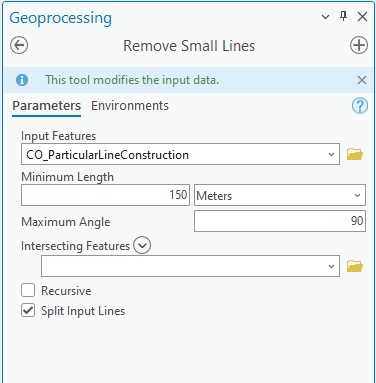
Task: Click the Minimum Length value field
Action: coord(105,195)
